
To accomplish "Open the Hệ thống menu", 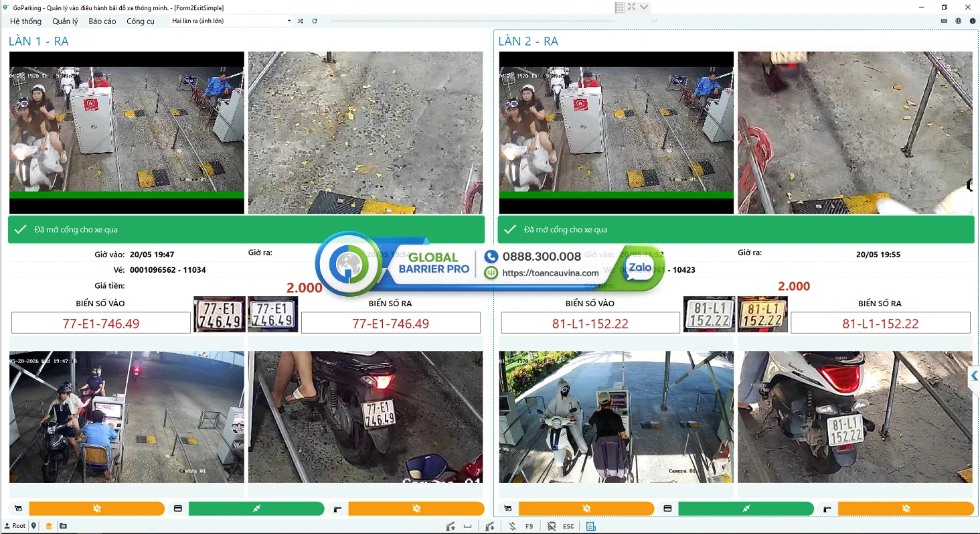I will [x=25, y=21].
